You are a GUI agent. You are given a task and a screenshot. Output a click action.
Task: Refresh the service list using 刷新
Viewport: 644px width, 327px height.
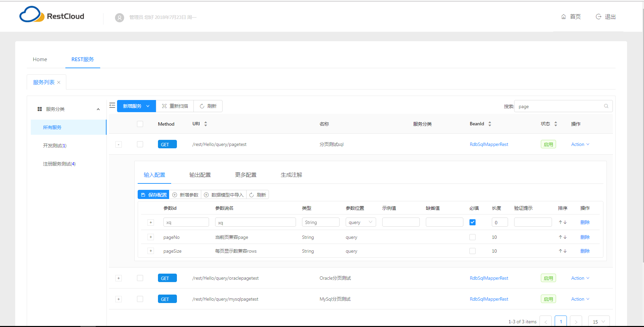[208, 106]
